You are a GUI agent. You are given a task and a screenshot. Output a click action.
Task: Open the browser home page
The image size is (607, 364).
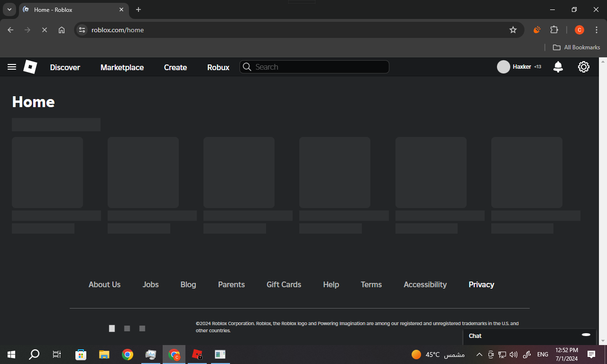pyautogui.click(x=62, y=30)
